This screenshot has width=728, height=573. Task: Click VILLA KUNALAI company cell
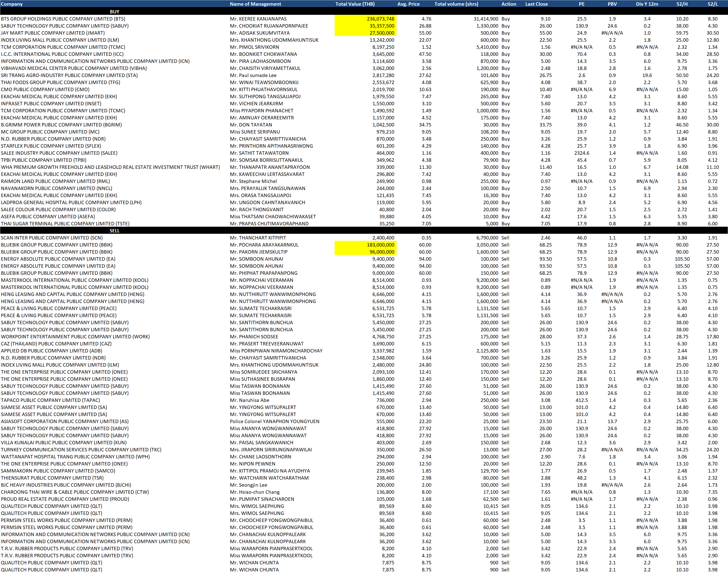pos(63,442)
